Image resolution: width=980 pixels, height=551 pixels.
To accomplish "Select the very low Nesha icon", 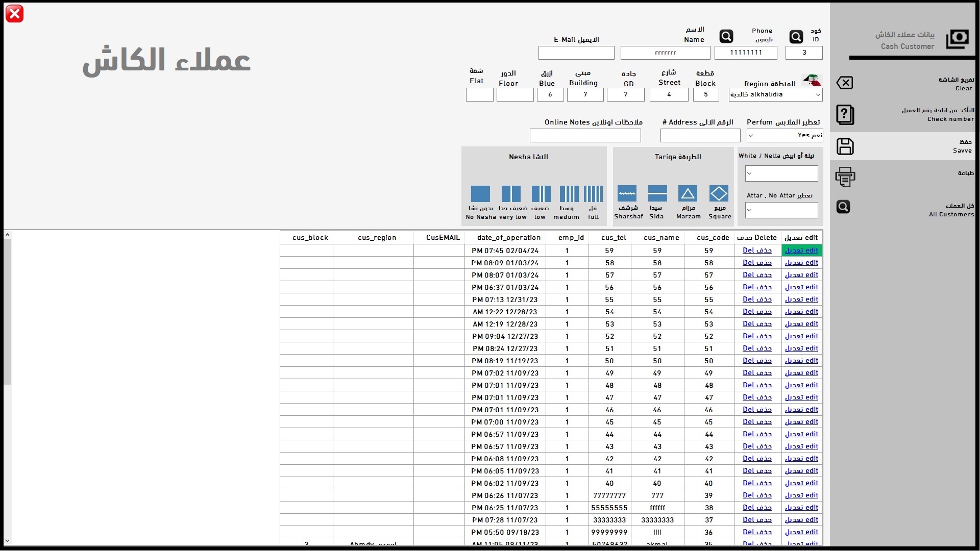I will [511, 194].
